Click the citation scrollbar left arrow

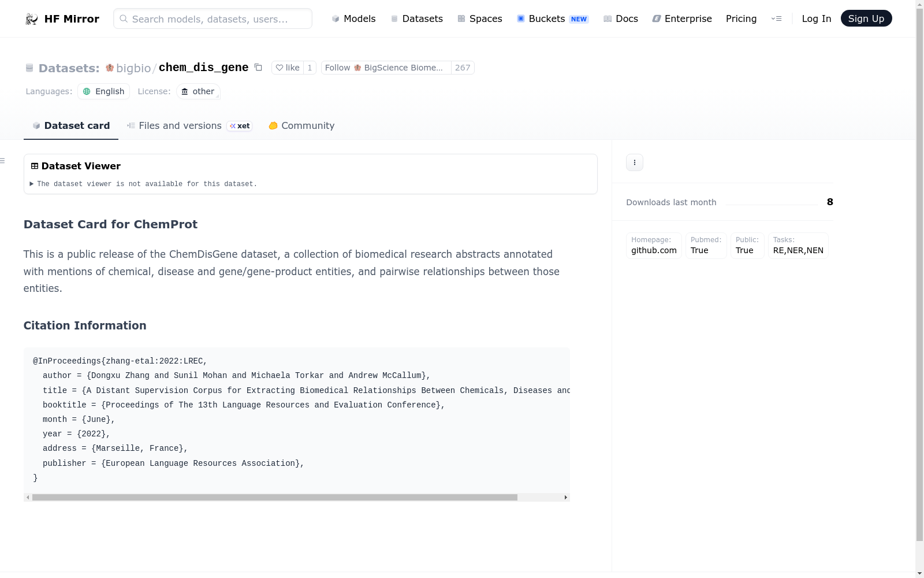(x=28, y=497)
